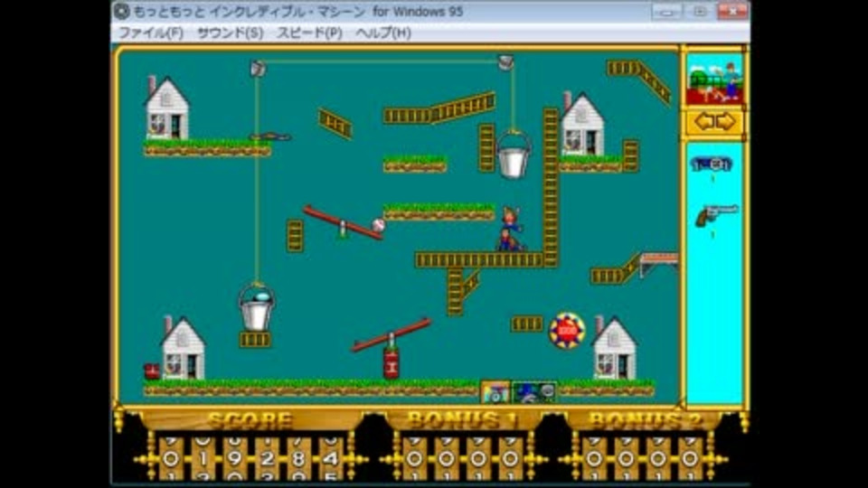This screenshot has height=488, width=868.
Task: Select the top-left pulley
Action: click(258, 68)
